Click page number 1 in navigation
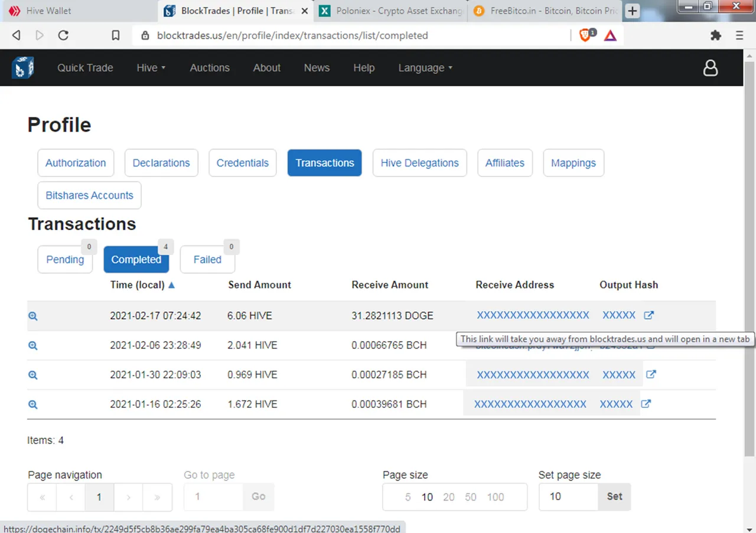This screenshot has height=533, width=756. click(x=99, y=497)
